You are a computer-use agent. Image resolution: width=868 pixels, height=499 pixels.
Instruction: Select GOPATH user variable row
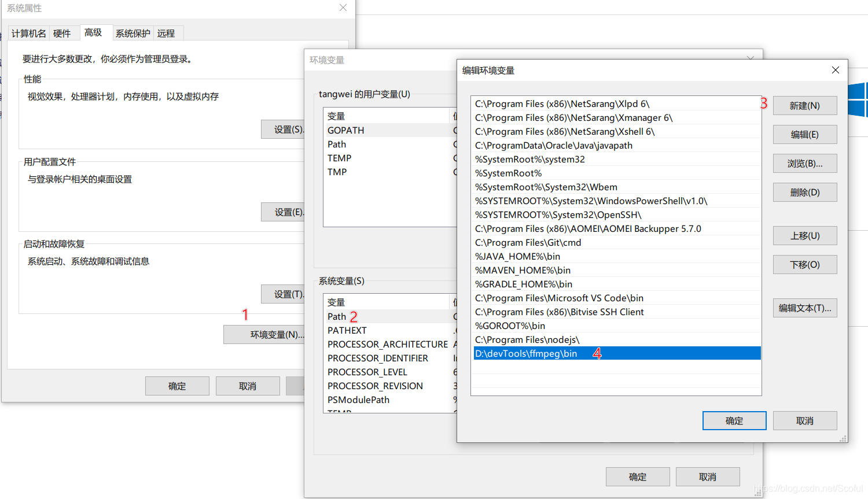[x=391, y=130]
